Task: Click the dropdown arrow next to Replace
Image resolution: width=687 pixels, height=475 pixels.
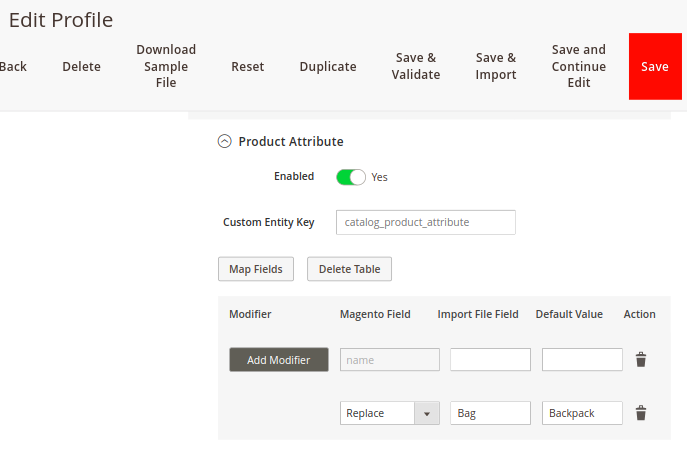Action: [427, 413]
